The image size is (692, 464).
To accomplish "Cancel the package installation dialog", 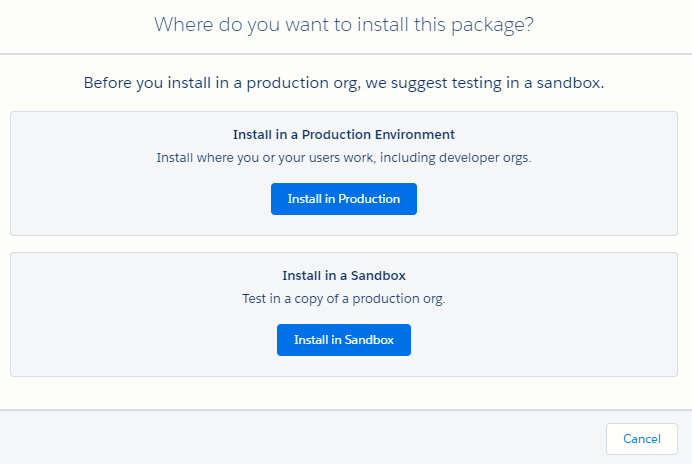I will click(642, 439).
